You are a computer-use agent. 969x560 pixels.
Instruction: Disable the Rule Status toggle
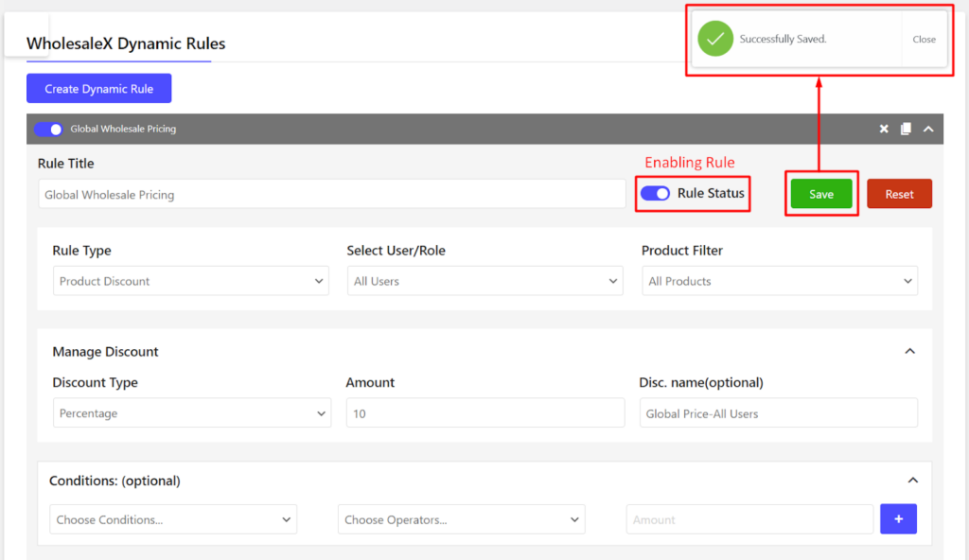pyautogui.click(x=655, y=194)
